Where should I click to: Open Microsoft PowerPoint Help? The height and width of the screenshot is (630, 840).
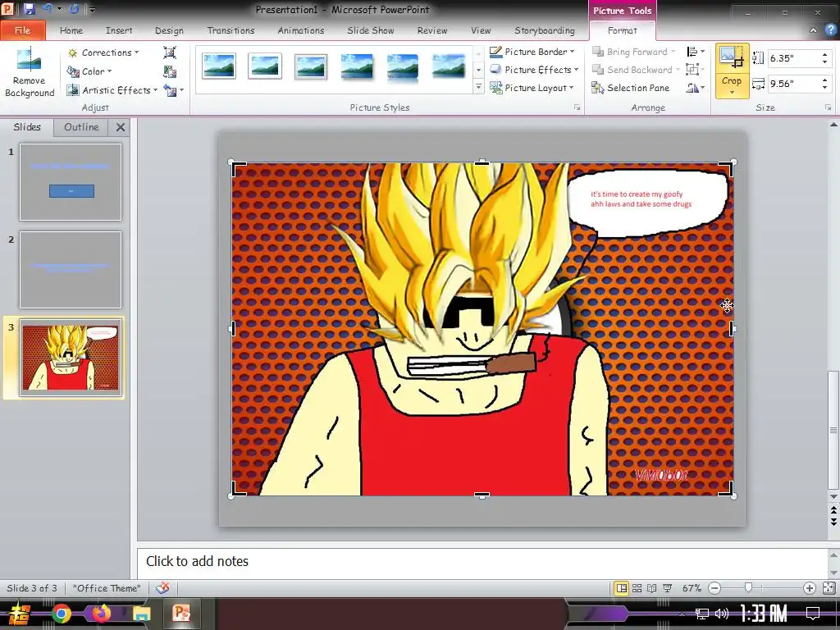(831, 30)
